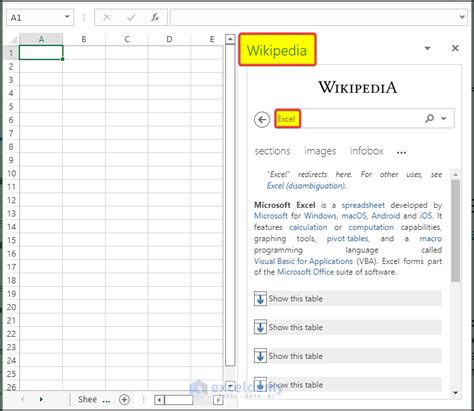Open the Microsoft link in the article
This screenshot has width=474, height=411.
pos(271,216)
